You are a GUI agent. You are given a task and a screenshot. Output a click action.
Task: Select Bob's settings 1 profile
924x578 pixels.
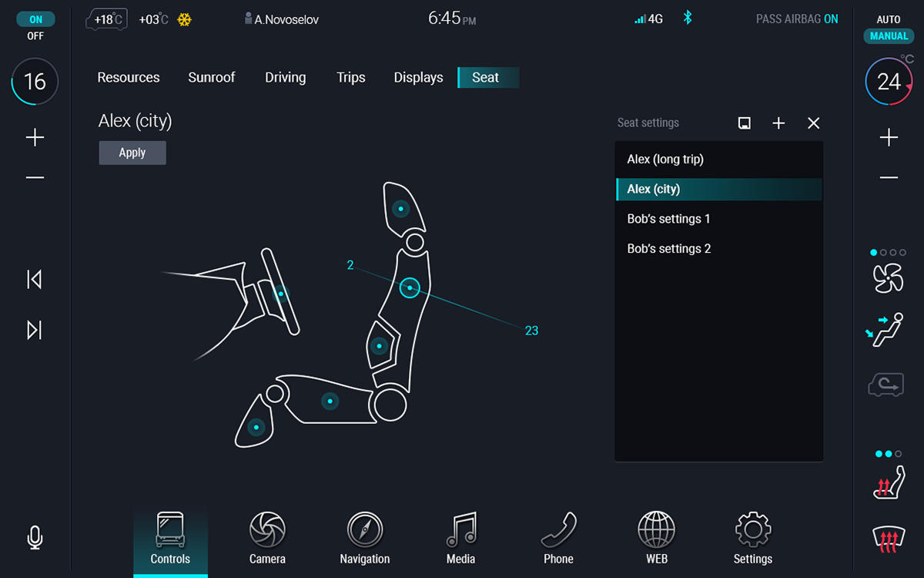[668, 219]
